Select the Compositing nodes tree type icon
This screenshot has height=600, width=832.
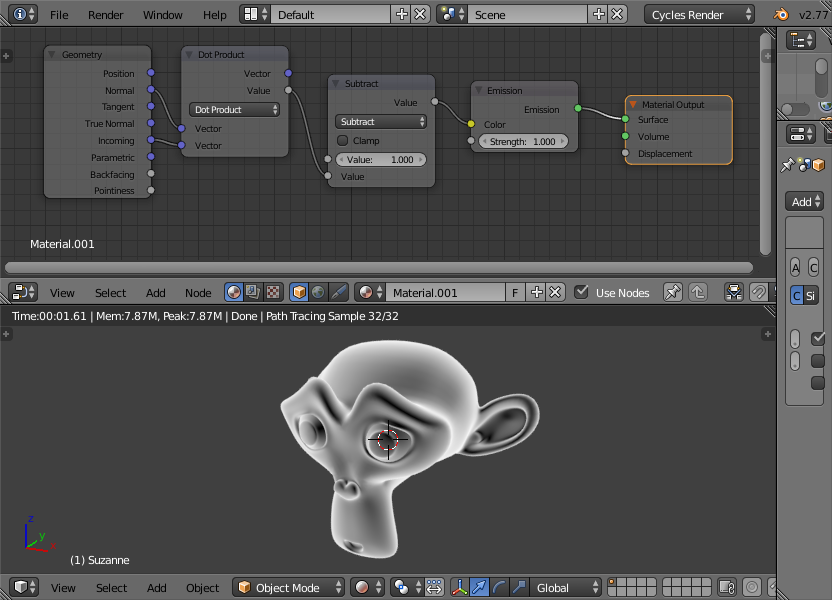[253, 292]
